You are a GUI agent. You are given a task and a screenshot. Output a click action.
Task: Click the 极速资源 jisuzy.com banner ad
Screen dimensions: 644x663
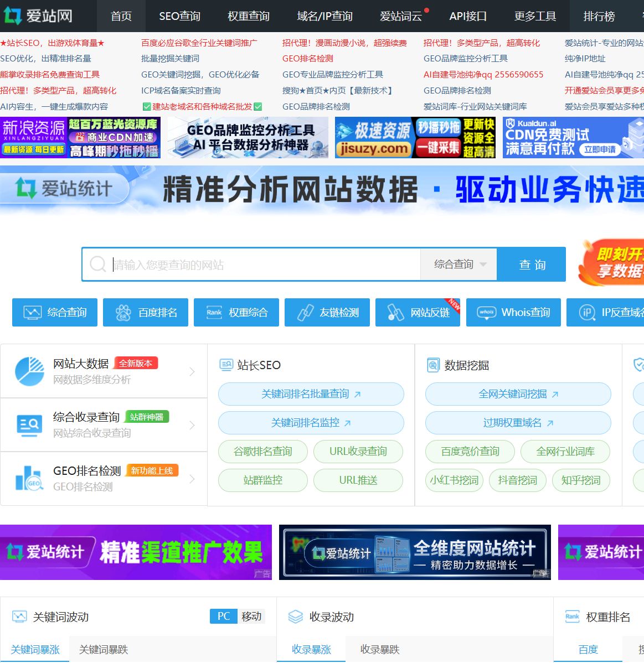415,137
